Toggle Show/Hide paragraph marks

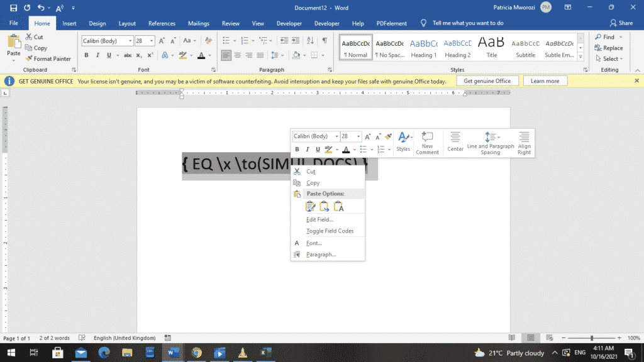tap(324, 40)
